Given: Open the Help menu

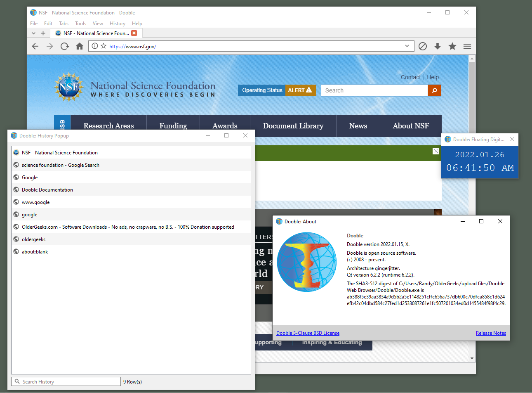Looking at the screenshot, I should pyautogui.click(x=137, y=24).
